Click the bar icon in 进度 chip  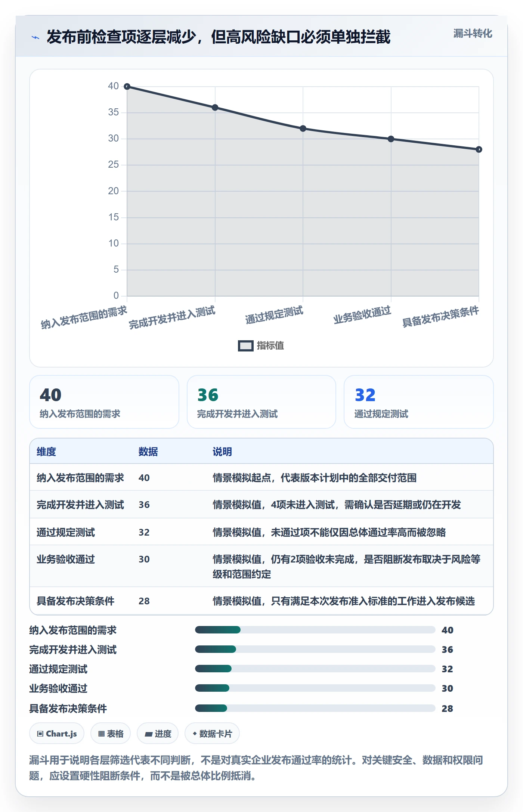[149, 734]
